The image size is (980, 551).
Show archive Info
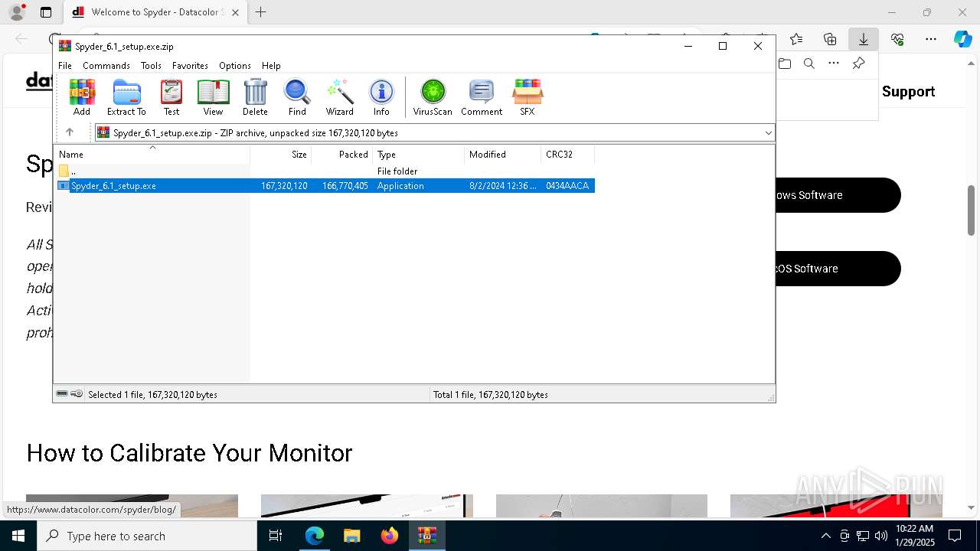[381, 97]
